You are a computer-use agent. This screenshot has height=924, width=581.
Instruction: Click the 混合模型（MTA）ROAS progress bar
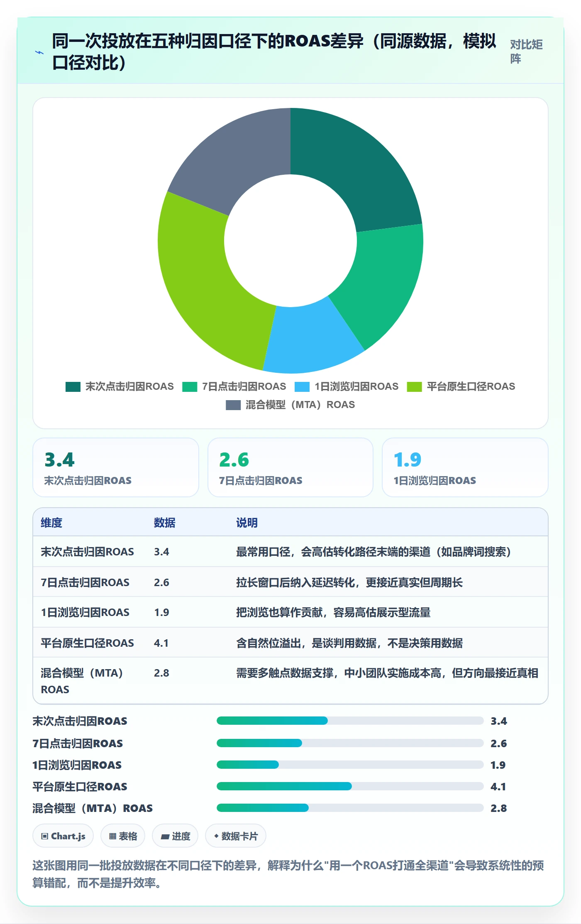point(350,808)
